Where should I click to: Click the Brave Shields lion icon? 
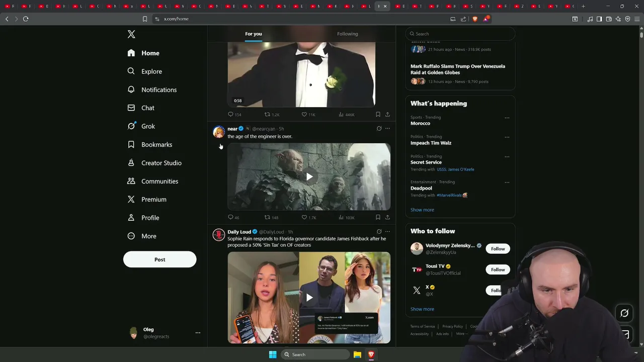pyautogui.click(x=475, y=19)
